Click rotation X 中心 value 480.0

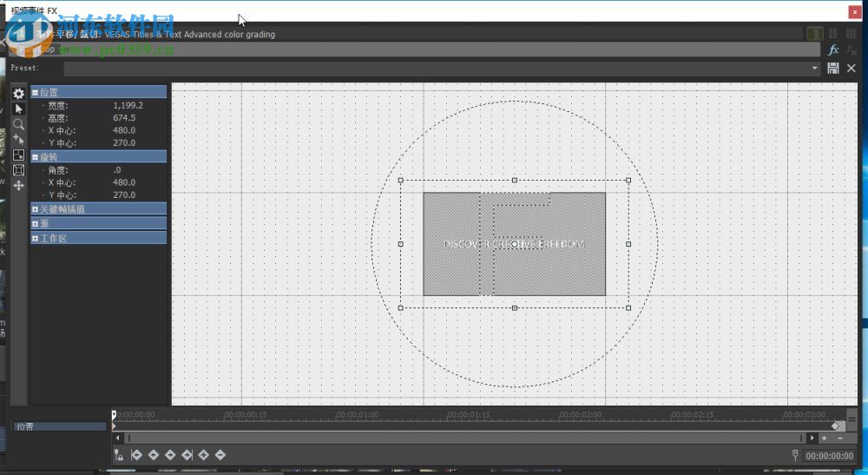coord(124,182)
